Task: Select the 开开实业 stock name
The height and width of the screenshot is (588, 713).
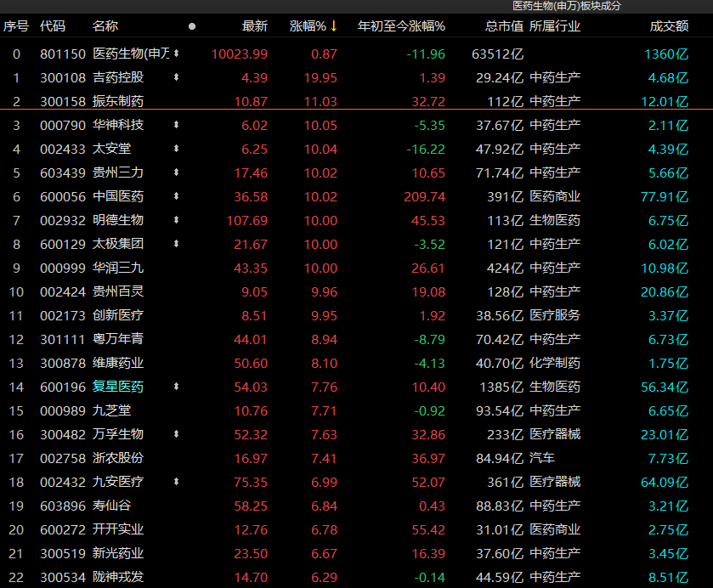Action: [x=118, y=529]
